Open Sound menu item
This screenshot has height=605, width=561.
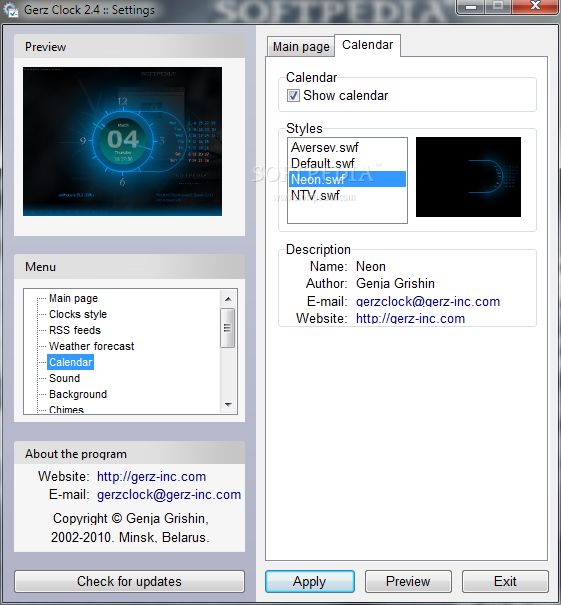tap(64, 378)
